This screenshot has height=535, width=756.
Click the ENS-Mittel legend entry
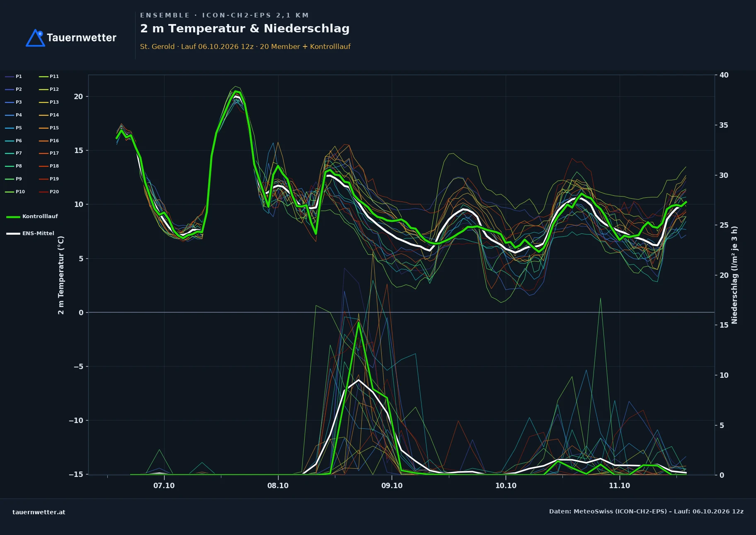pos(30,233)
